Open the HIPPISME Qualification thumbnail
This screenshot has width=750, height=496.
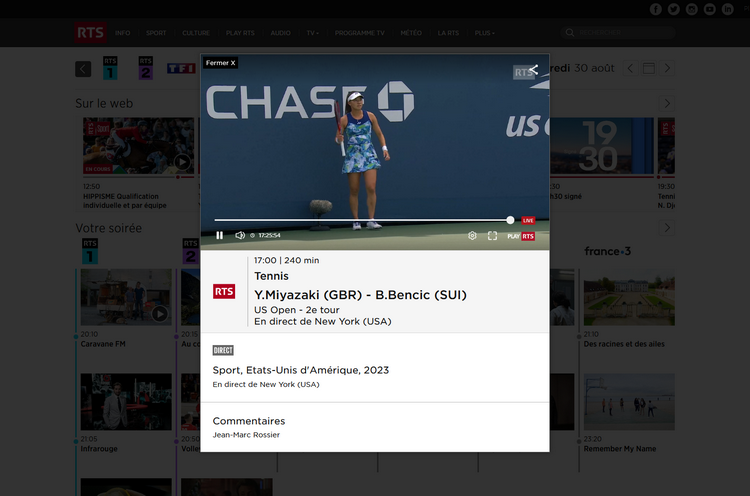(x=139, y=146)
